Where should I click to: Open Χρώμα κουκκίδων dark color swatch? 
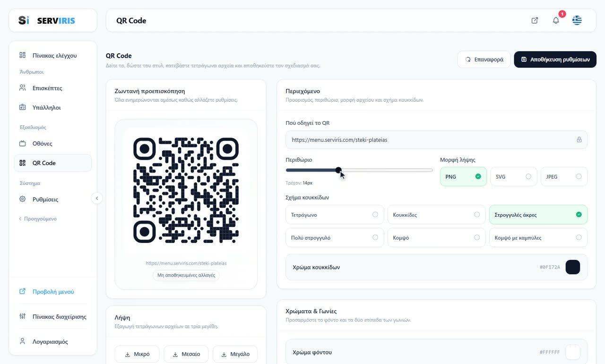[573, 267]
